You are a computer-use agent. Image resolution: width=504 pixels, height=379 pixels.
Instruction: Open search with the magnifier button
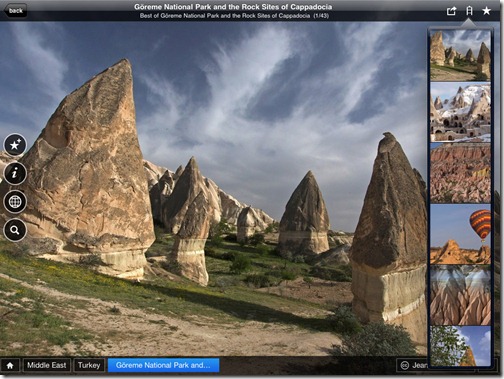click(x=15, y=230)
